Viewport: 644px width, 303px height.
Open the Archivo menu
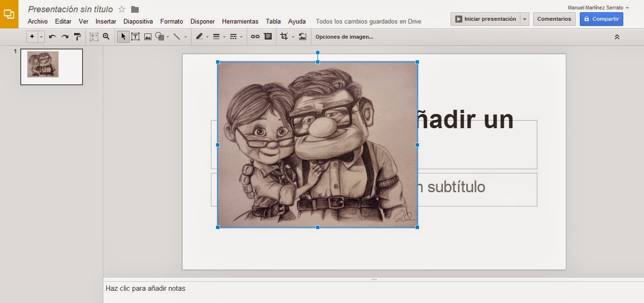pos(38,21)
